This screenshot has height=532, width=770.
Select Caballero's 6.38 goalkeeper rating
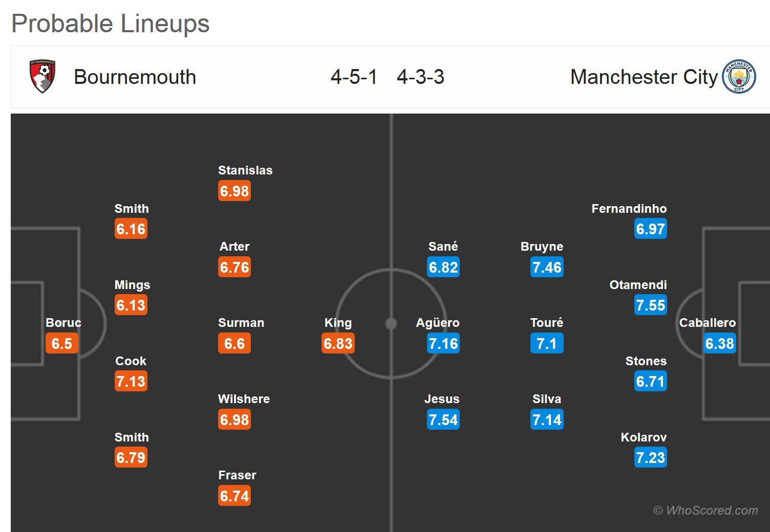719,343
